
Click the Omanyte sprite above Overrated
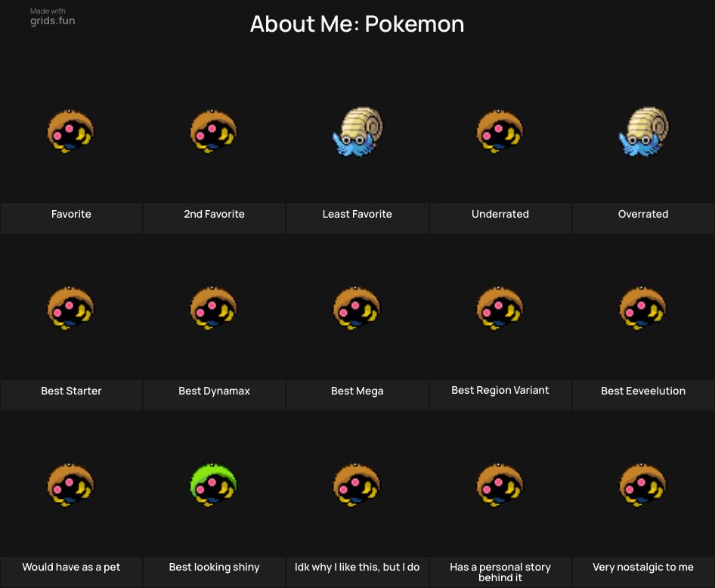[643, 132]
